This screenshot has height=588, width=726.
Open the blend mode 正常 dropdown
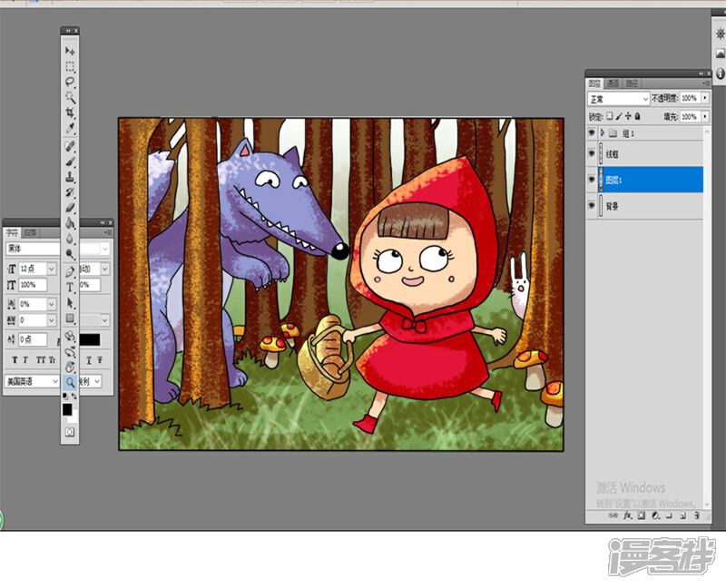pyautogui.click(x=618, y=98)
